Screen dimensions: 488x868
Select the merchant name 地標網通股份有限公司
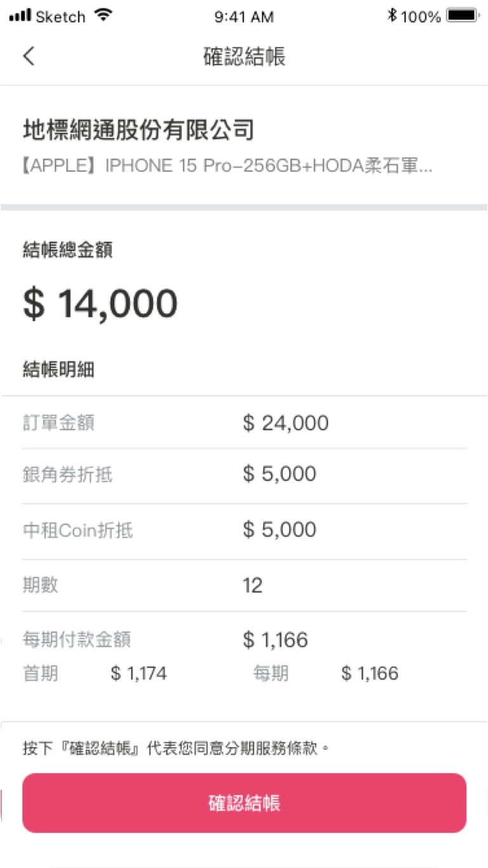coord(139,130)
